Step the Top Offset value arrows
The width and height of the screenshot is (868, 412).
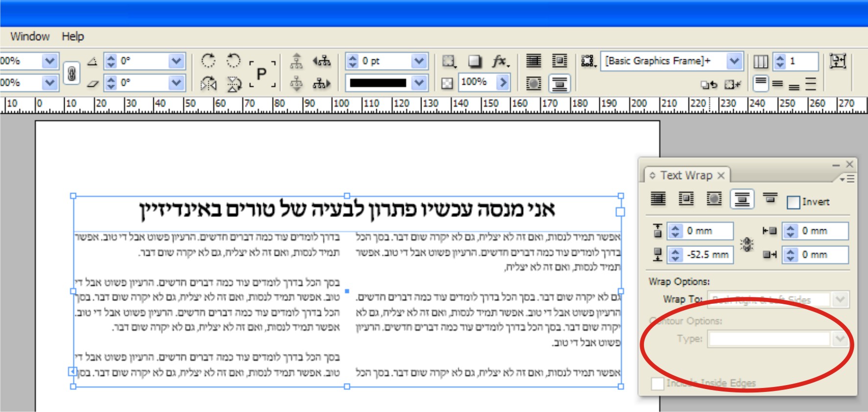coord(675,231)
